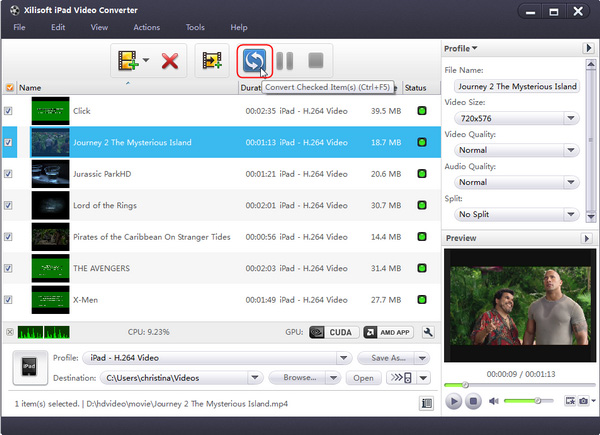The width and height of the screenshot is (600, 435).
Task: Uncheck Lord of the Rings checkbox
Action: [8, 205]
